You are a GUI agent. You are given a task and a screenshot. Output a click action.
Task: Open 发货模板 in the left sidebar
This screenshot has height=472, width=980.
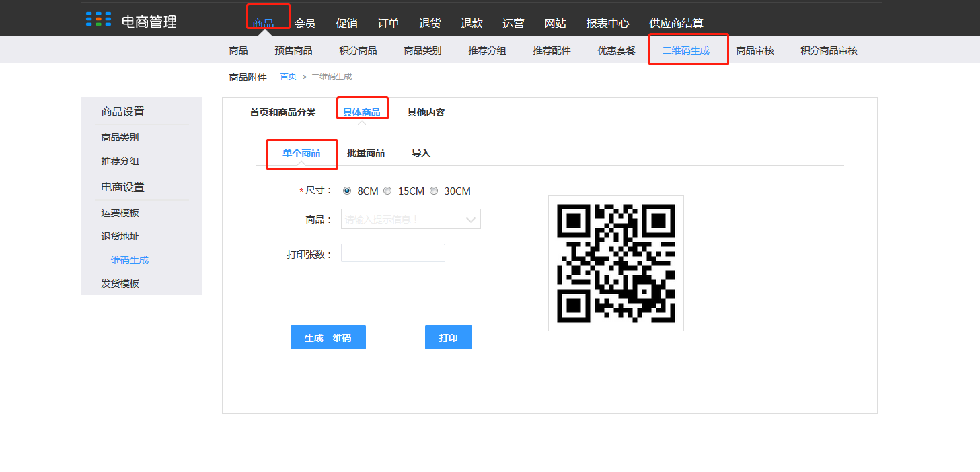tap(120, 283)
